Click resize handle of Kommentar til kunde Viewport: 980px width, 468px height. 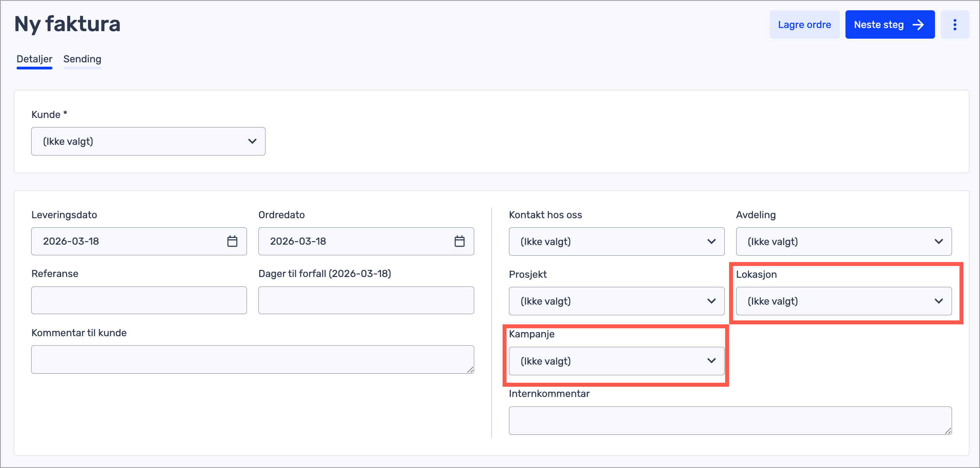point(470,370)
